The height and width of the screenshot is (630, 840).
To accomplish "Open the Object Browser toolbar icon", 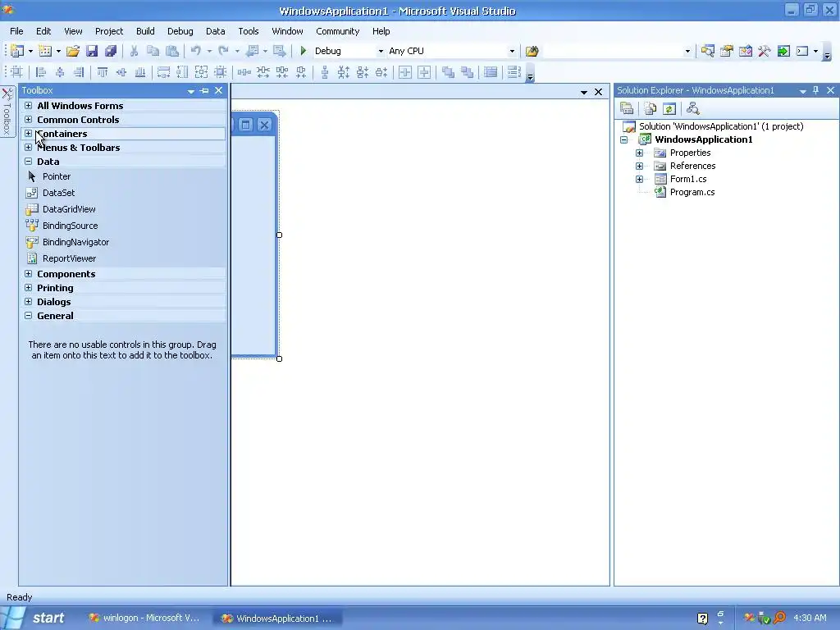I will coord(745,51).
